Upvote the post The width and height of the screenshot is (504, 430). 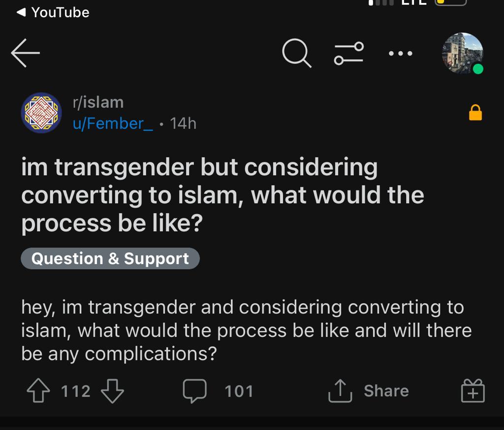tap(38, 391)
